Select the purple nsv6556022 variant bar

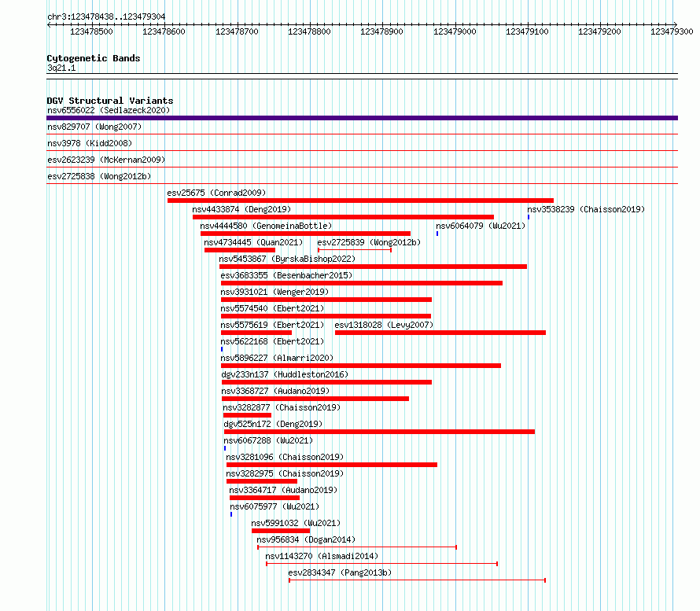click(362, 118)
